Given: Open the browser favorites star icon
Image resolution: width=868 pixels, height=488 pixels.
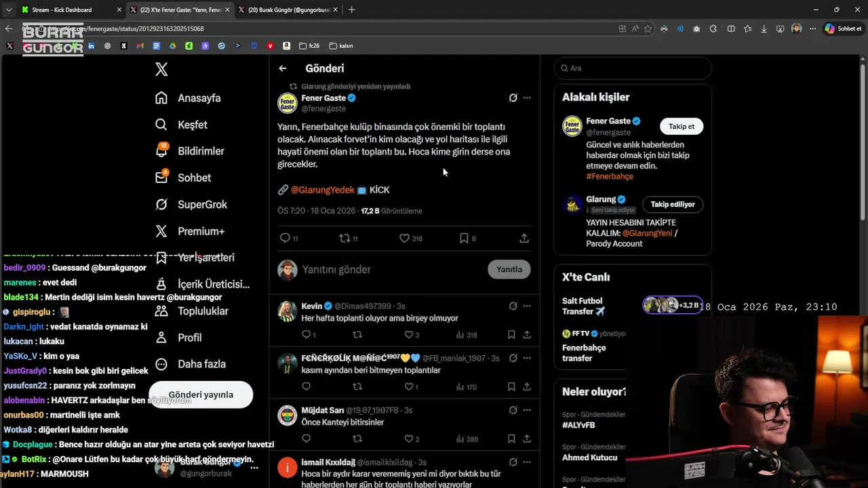Looking at the screenshot, I should (x=648, y=28).
